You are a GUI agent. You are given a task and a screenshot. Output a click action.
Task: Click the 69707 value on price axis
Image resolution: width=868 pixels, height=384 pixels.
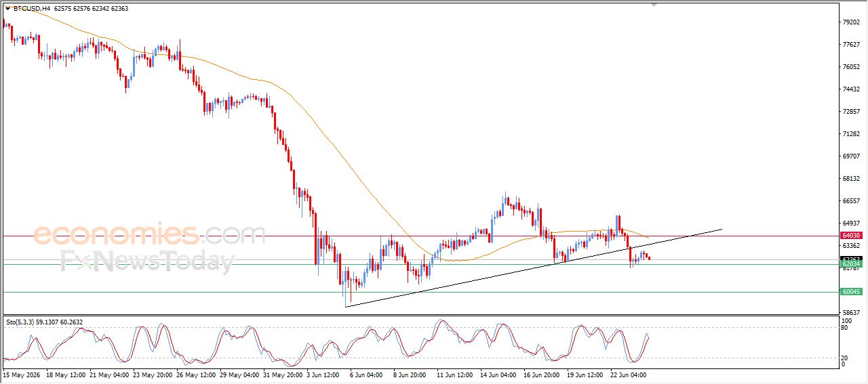tap(850, 156)
